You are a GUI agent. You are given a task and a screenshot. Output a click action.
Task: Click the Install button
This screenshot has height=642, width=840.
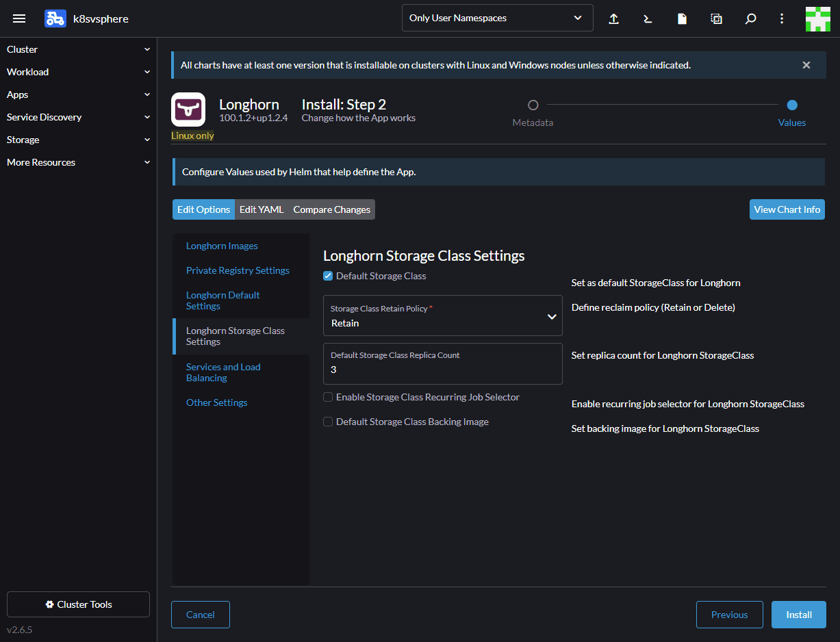coord(798,615)
